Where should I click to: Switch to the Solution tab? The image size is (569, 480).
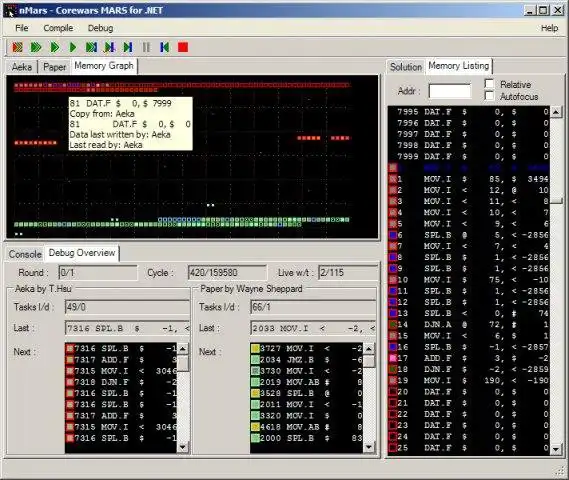point(406,67)
